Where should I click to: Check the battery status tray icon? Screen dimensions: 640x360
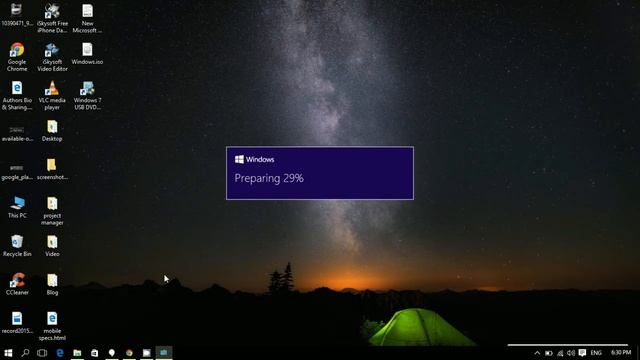[549, 353]
